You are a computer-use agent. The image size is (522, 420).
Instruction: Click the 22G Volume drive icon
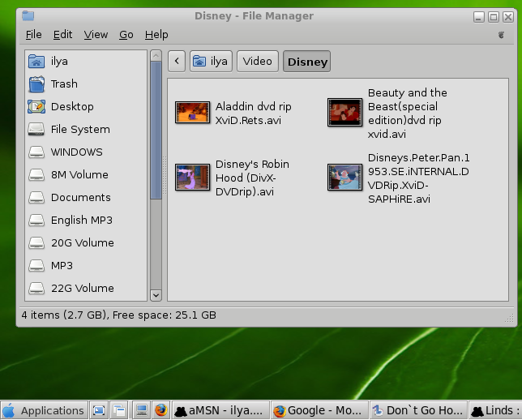pos(36,288)
